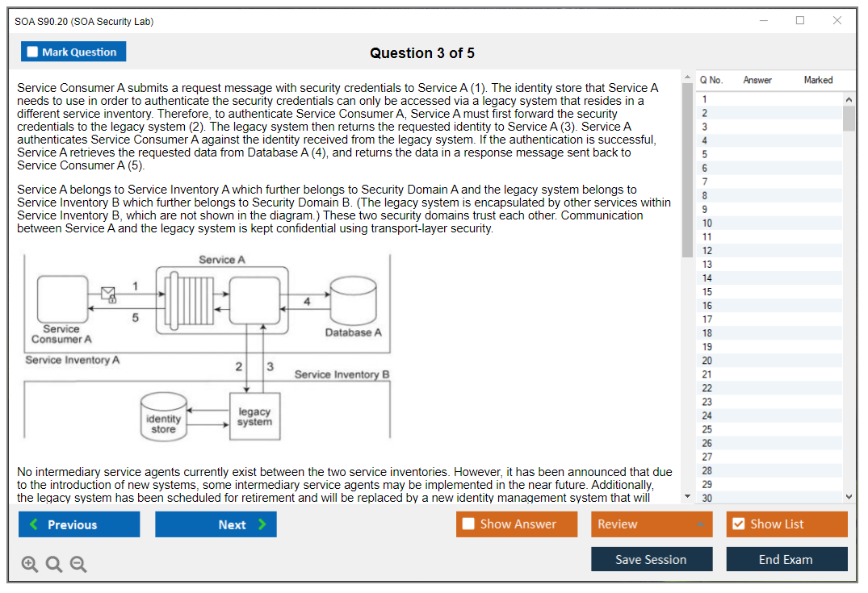This screenshot has height=593, width=868.
Task: Select question number 10 in the list
Action: (707, 223)
